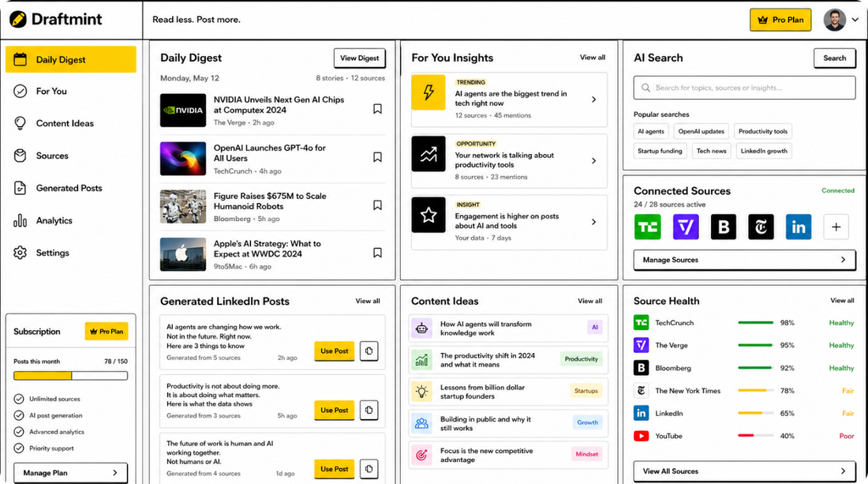868x484 pixels.
Task: Click the TechCrunch connected source icon
Action: click(x=648, y=227)
